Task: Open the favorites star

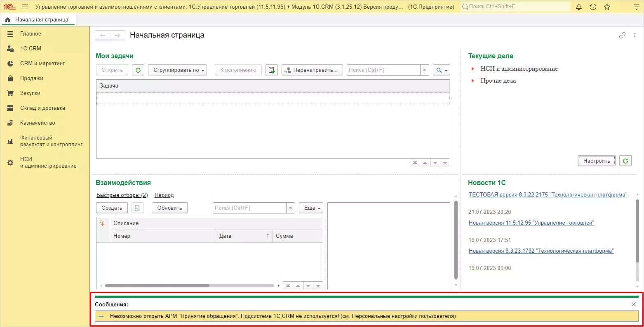Action: 607,7
